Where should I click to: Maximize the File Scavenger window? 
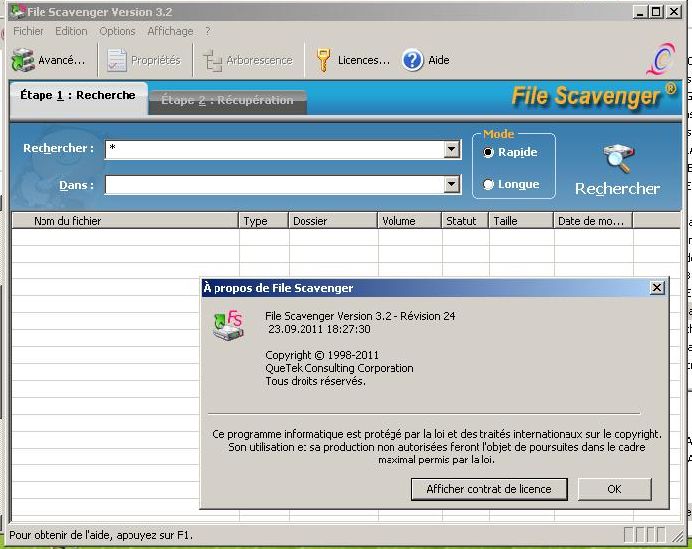656,11
